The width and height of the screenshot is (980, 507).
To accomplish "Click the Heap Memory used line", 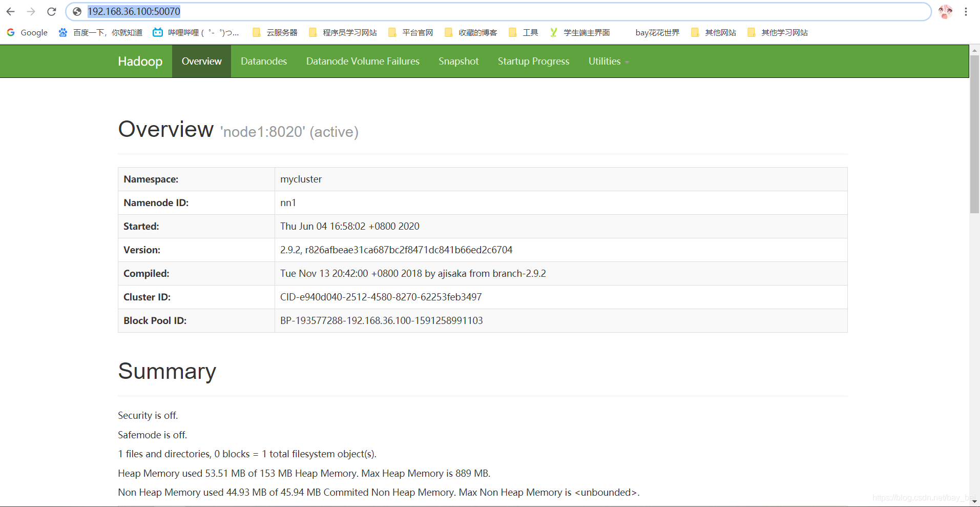I will click(304, 473).
